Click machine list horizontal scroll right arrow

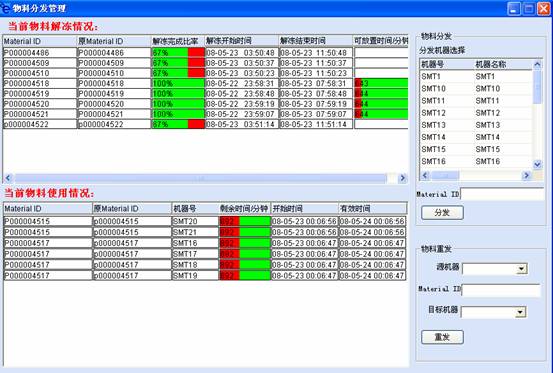tap(526, 175)
